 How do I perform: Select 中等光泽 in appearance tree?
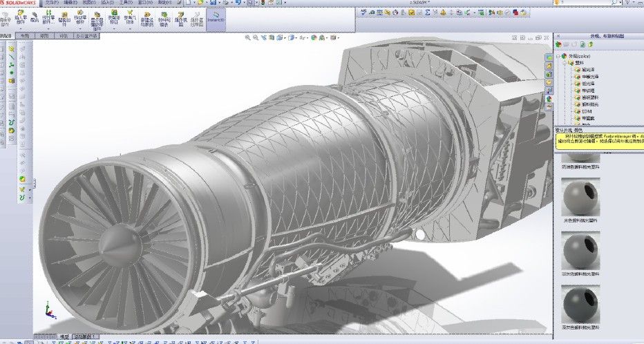click(590, 77)
